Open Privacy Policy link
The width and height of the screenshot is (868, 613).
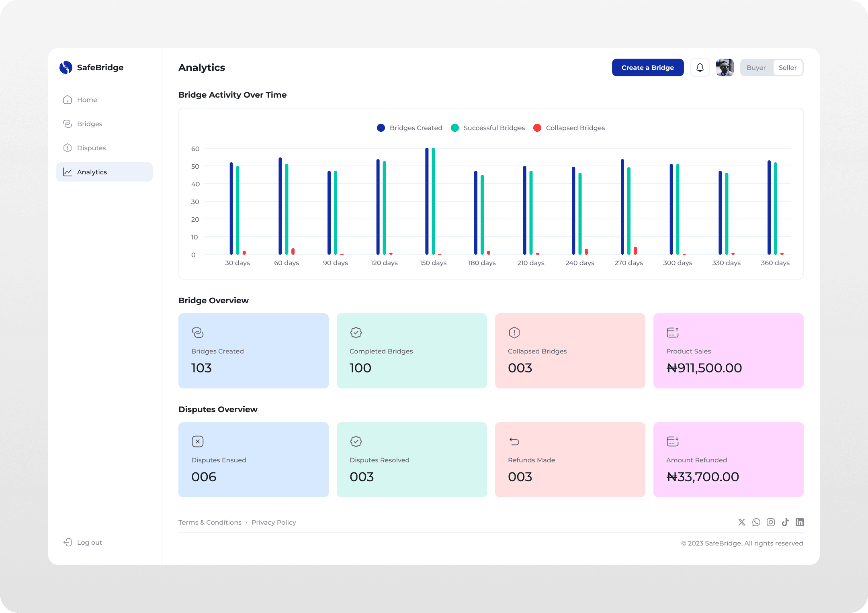pyautogui.click(x=274, y=522)
